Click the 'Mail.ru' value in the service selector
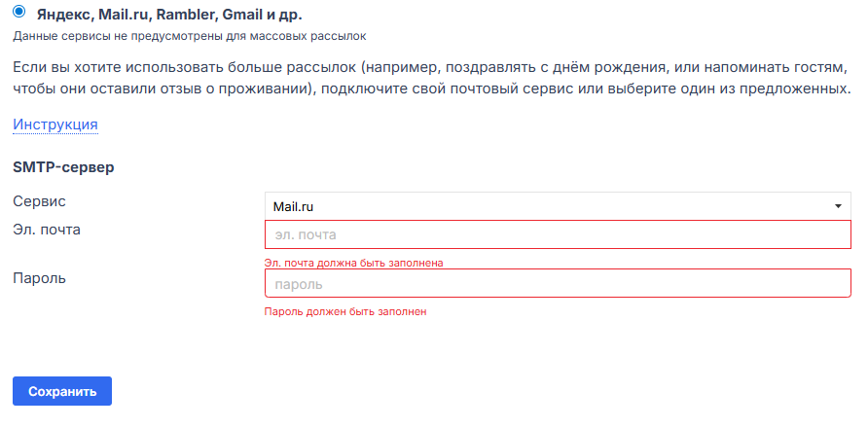 [293, 206]
